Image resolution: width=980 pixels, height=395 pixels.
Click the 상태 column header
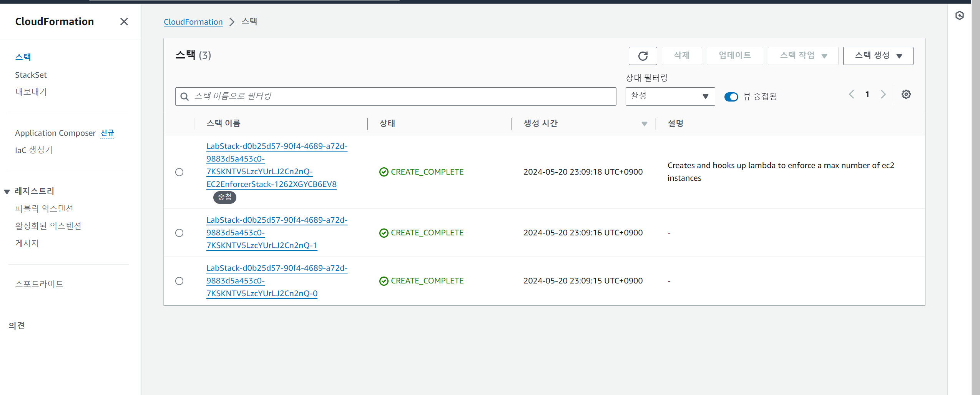(x=387, y=123)
